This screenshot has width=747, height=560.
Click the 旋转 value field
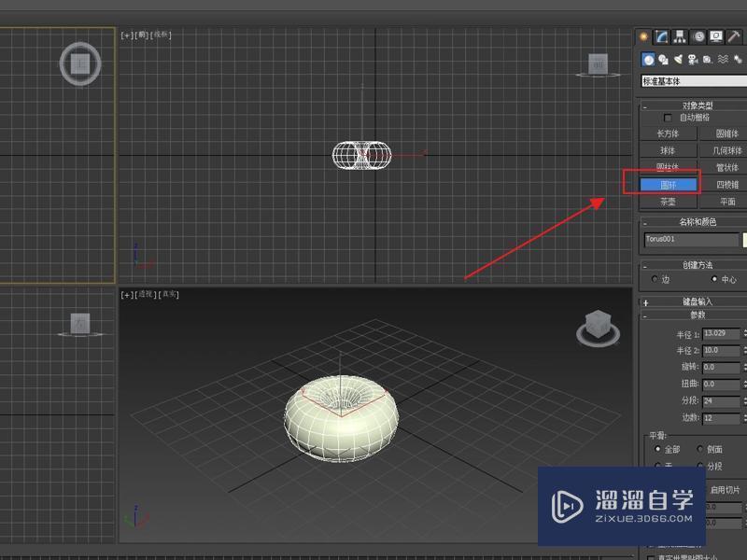(x=721, y=367)
